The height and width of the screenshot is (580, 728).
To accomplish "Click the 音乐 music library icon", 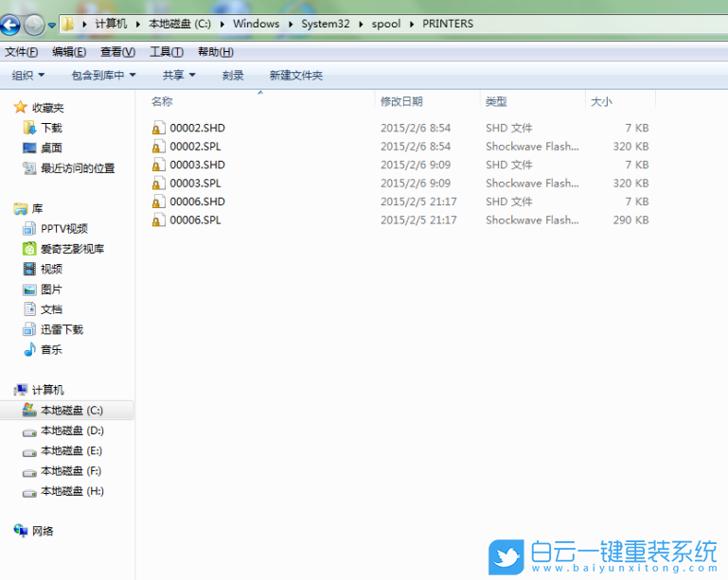I will click(29, 350).
